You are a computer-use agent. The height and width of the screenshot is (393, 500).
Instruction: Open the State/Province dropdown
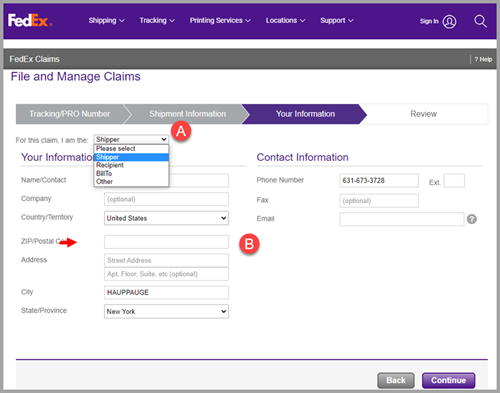pyautogui.click(x=166, y=311)
